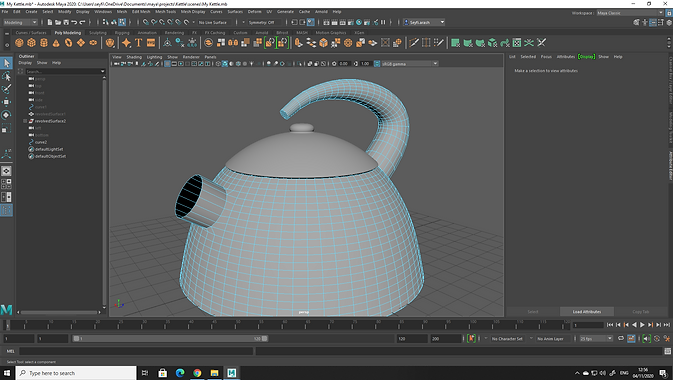Click the Outliner search field
The image size is (673, 380).
[64, 71]
